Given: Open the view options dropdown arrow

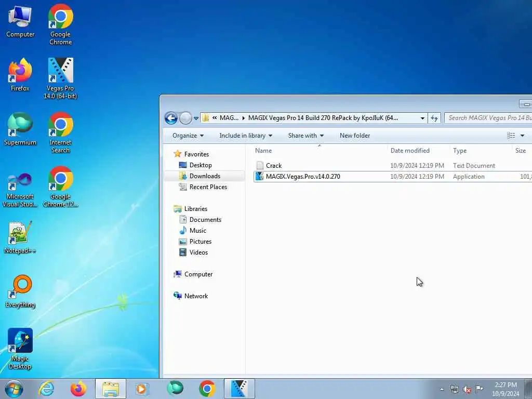Looking at the screenshot, I should click(x=522, y=136).
